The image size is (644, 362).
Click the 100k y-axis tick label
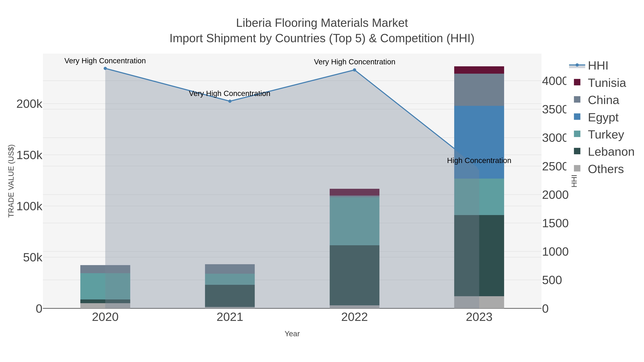pyautogui.click(x=30, y=206)
